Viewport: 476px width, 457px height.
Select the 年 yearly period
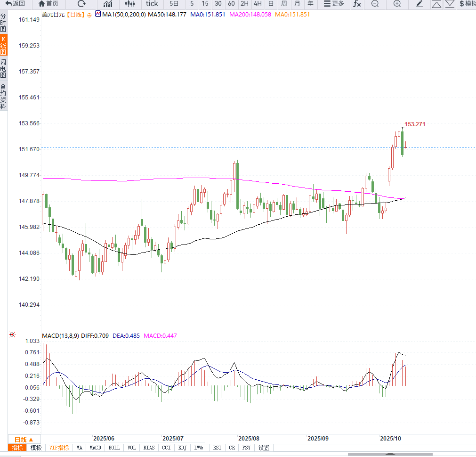310,4
